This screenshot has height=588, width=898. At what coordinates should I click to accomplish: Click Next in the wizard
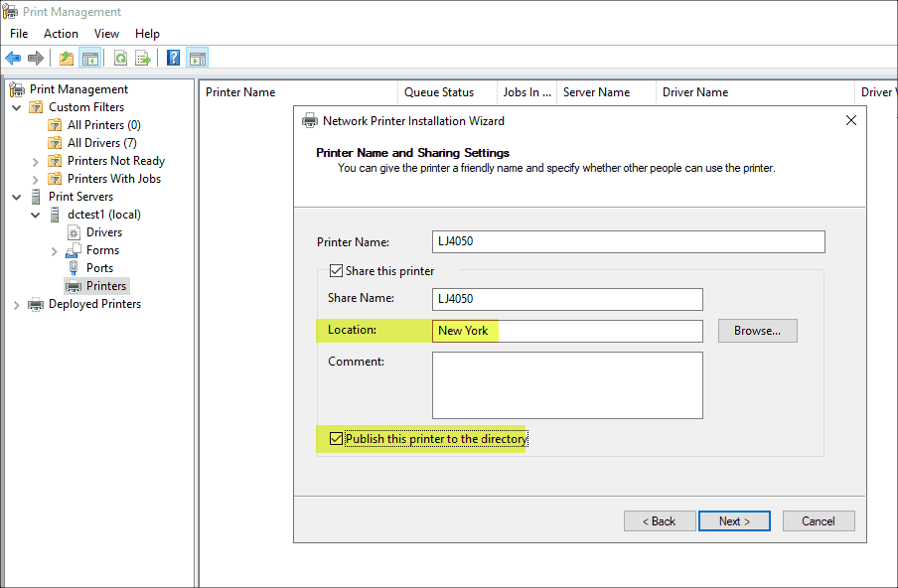734,521
